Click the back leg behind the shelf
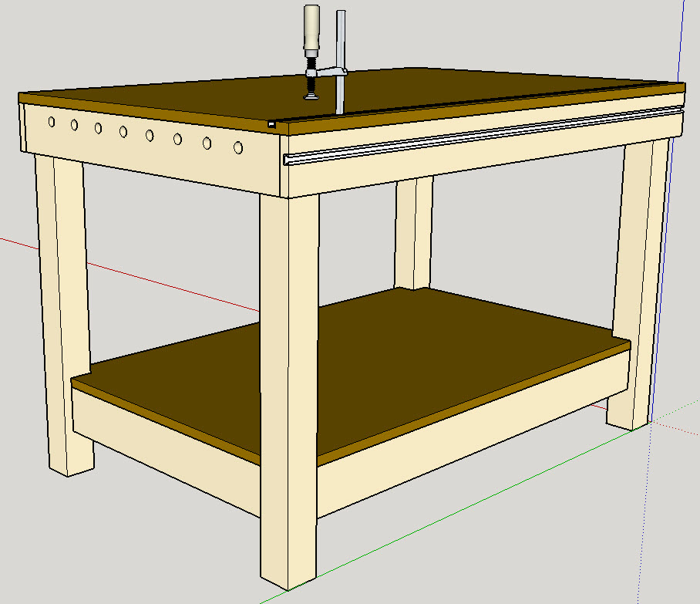Viewport: 700px width, 604px height. click(414, 231)
